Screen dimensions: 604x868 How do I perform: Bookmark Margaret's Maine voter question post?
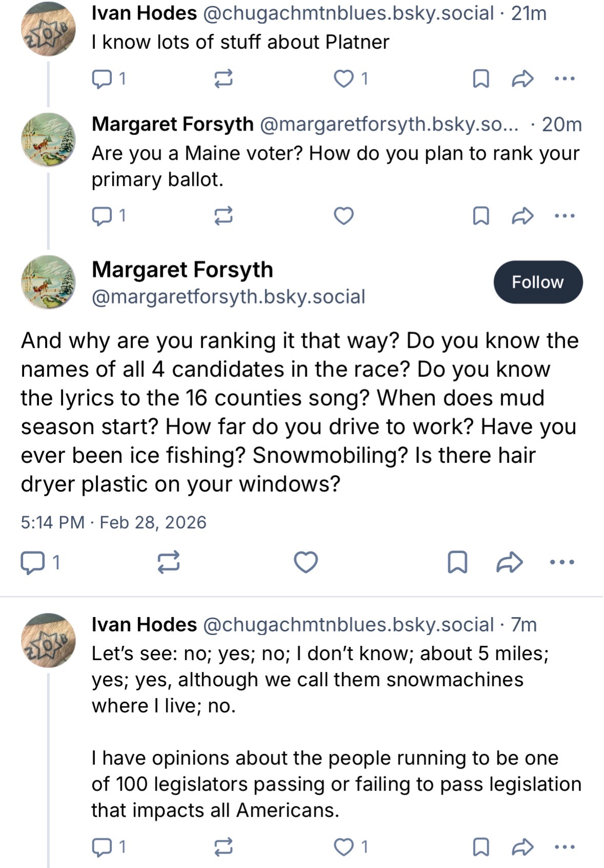point(480,216)
